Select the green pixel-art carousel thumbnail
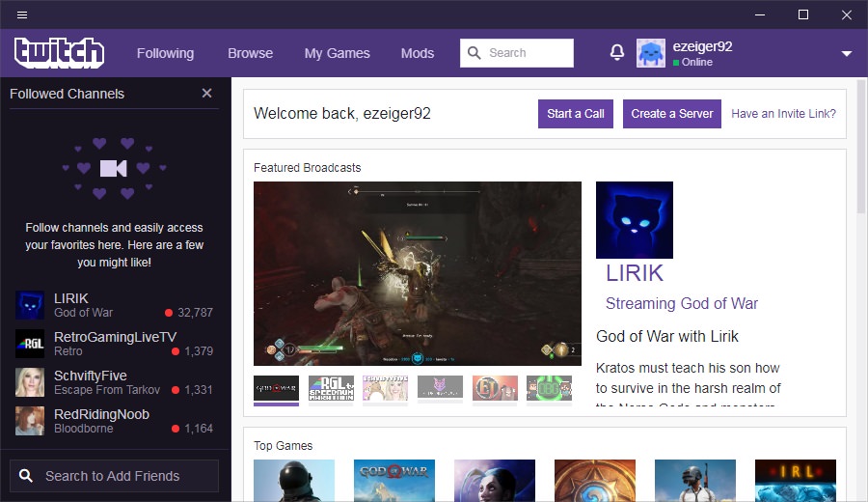Viewport: 868px width, 502px height. pos(549,388)
